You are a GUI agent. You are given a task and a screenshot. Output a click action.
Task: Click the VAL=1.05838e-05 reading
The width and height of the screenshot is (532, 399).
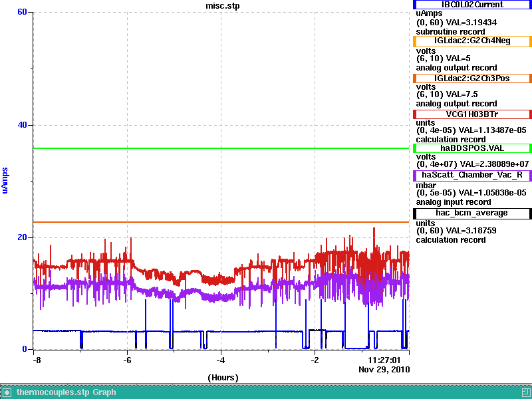click(492, 193)
